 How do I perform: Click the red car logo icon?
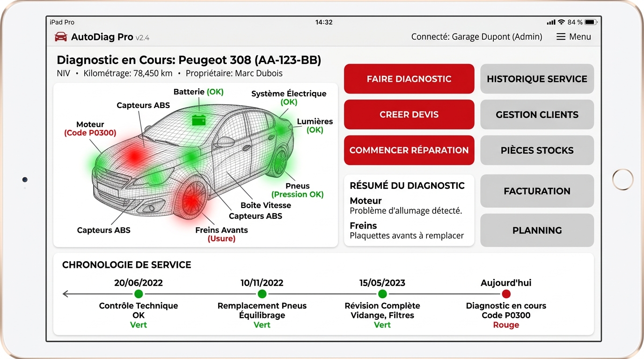click(x=61, y=37)
